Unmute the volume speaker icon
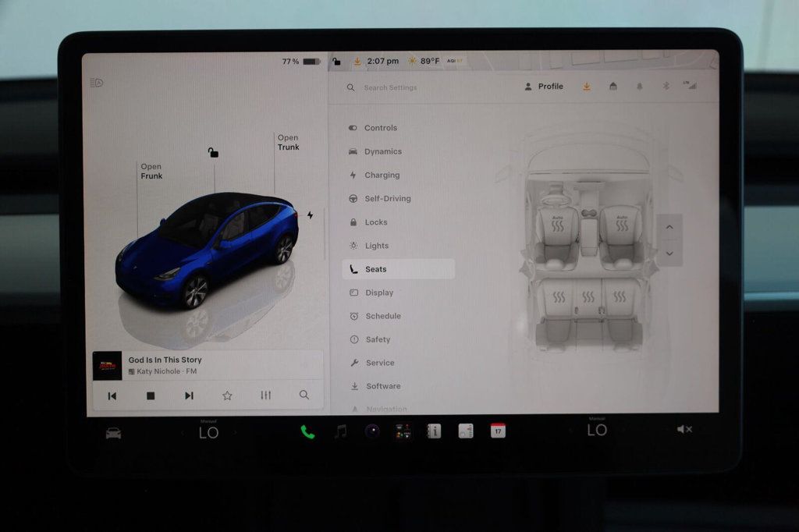The height and width of the screenshot is (532, 799). tap(684, 429)
